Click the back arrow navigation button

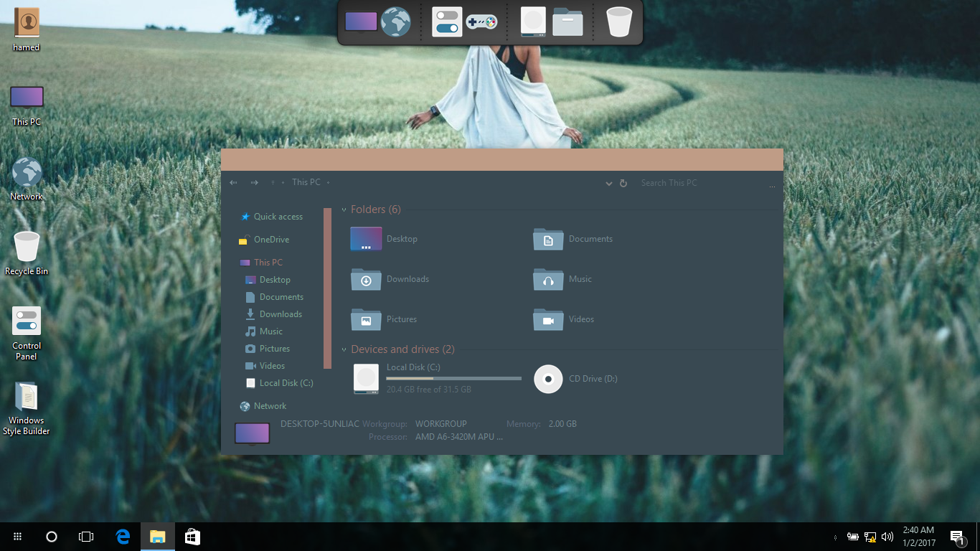233,183
